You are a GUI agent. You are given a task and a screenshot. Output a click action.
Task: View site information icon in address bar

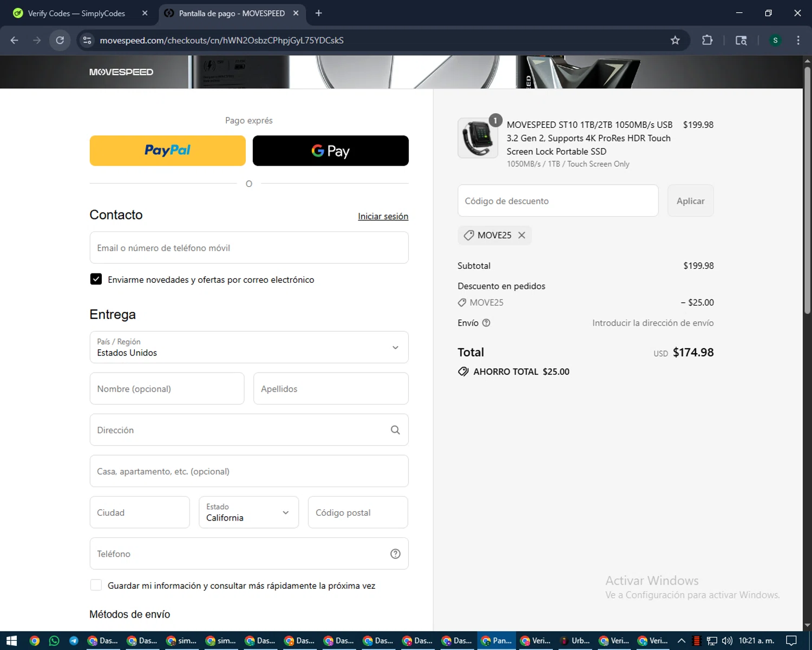[x=87, y=40]
